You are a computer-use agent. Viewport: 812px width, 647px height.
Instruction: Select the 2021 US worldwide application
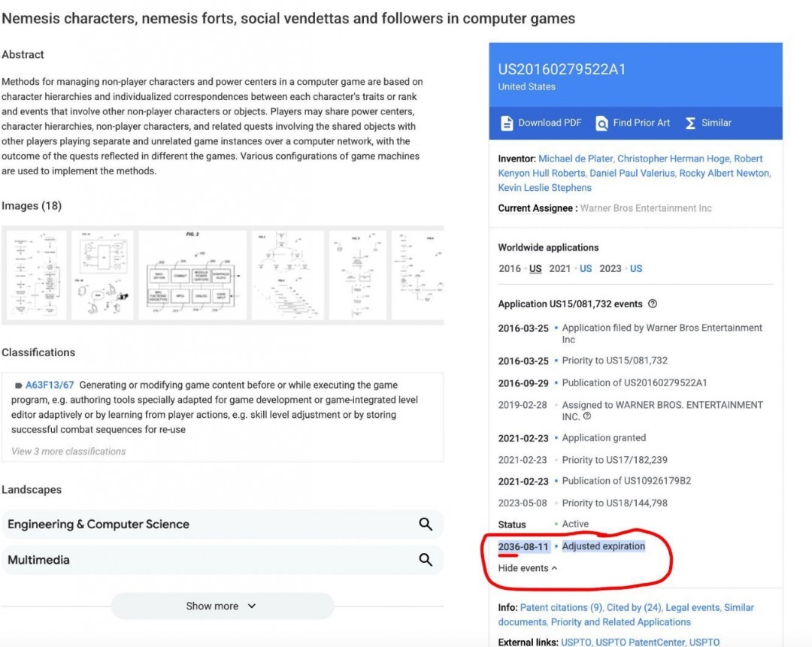586,268
